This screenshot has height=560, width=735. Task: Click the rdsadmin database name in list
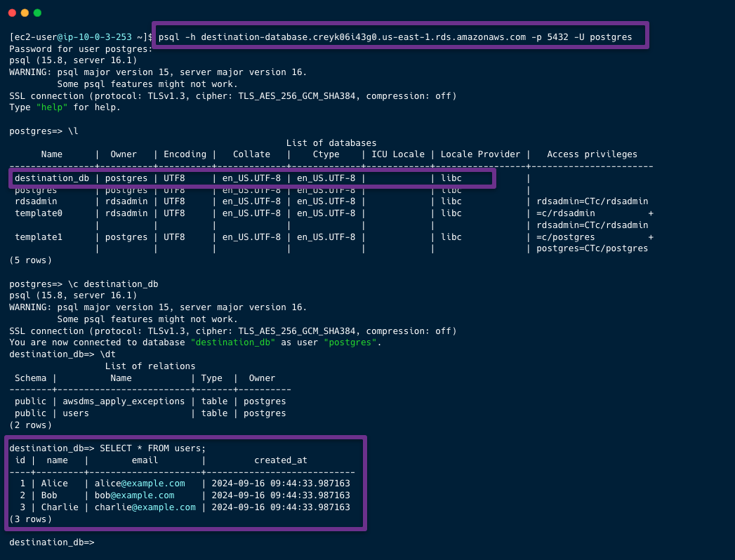[x=36, y=201]
